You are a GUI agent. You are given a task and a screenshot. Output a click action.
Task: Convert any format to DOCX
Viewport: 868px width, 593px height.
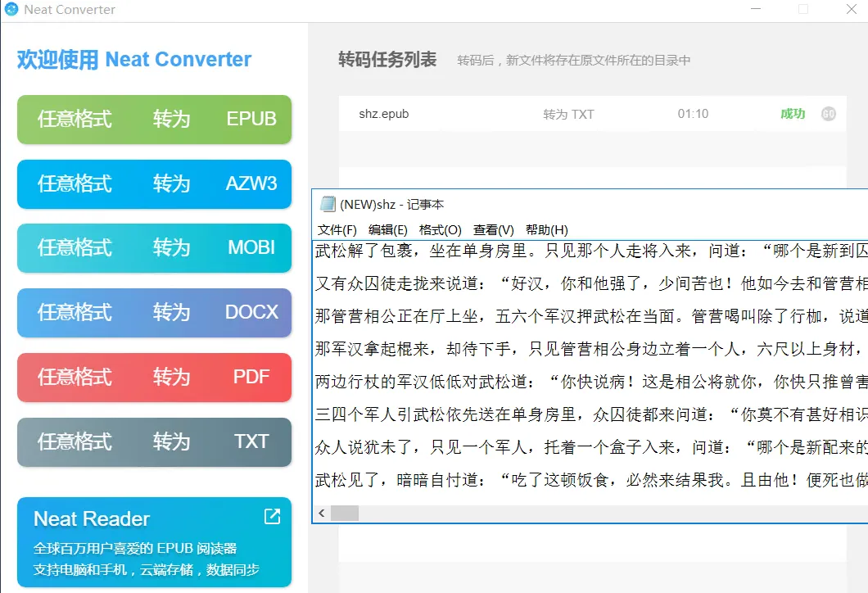155,312
